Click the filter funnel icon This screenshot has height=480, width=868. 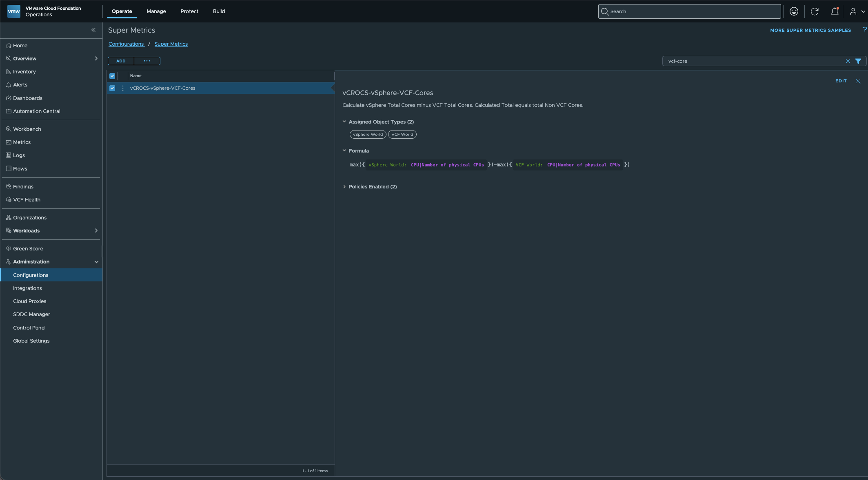click(x=858, y=61)
